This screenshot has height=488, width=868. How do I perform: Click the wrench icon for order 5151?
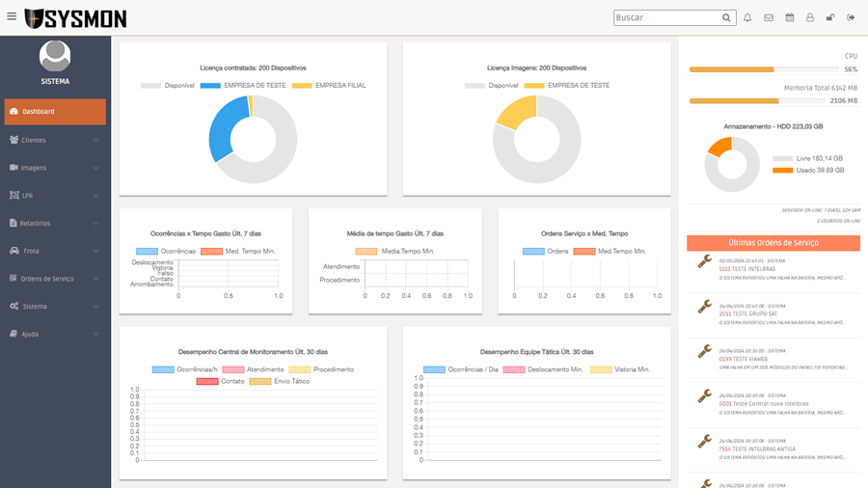704,261
